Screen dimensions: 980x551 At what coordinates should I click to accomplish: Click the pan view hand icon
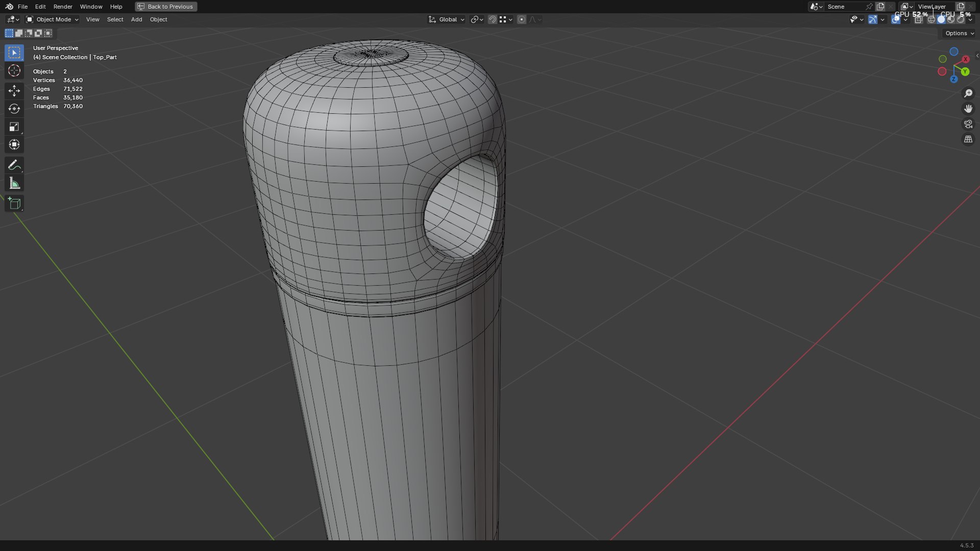tap(968, 109)
